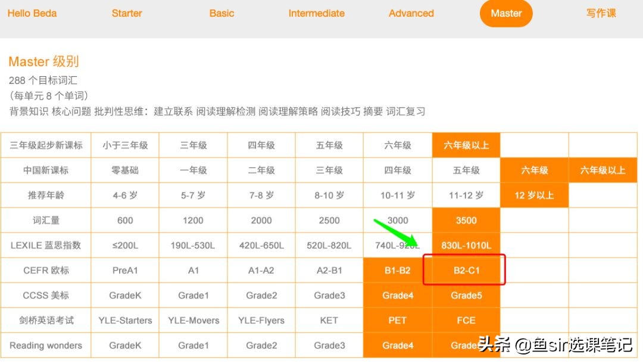643x364 pixels.
Task: Select the 2000 vocabulary cell
Action: (x=261, y=220)
